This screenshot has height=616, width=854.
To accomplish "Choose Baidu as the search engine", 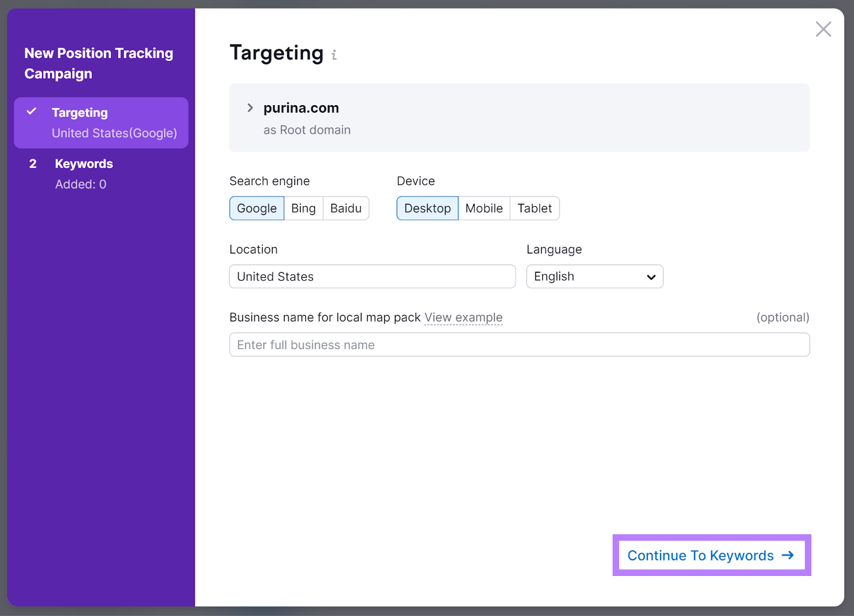I will click(346, 208).
